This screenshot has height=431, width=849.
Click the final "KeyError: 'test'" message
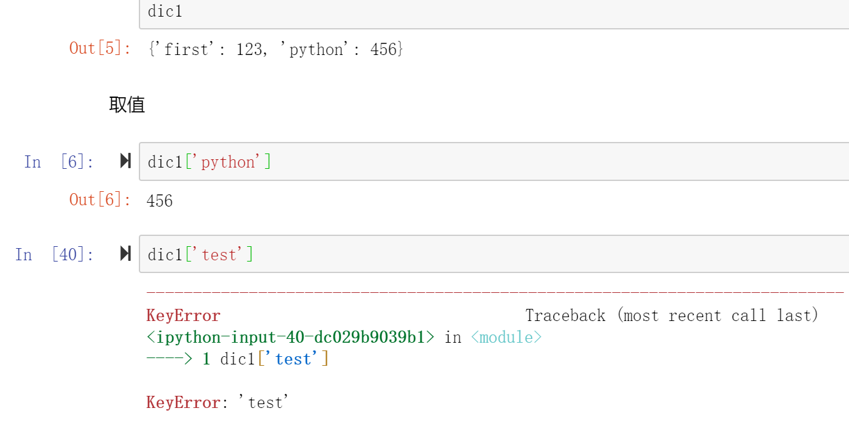pos(217,402)
